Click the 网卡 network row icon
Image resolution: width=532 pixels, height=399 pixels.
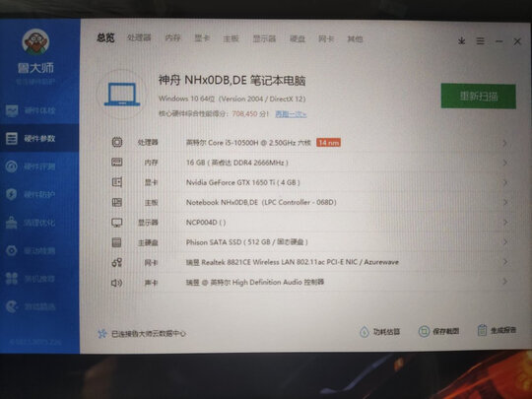(117, 262)
